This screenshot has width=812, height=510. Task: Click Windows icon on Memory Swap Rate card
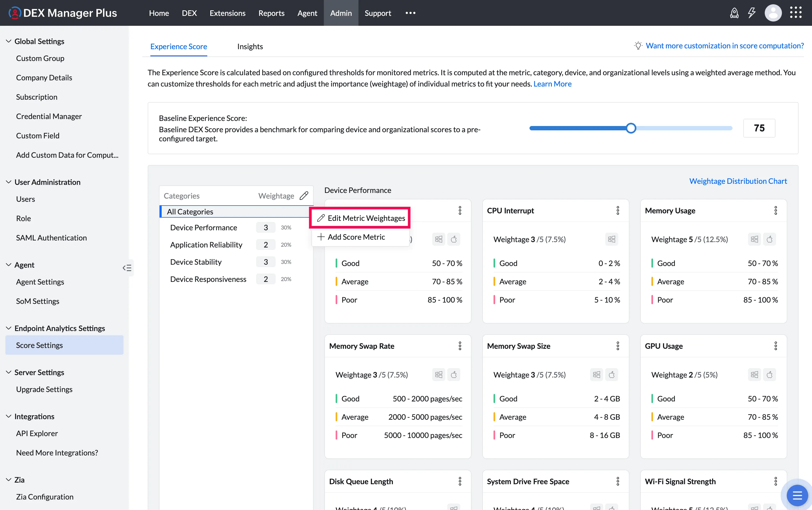[x=438, y=374]
